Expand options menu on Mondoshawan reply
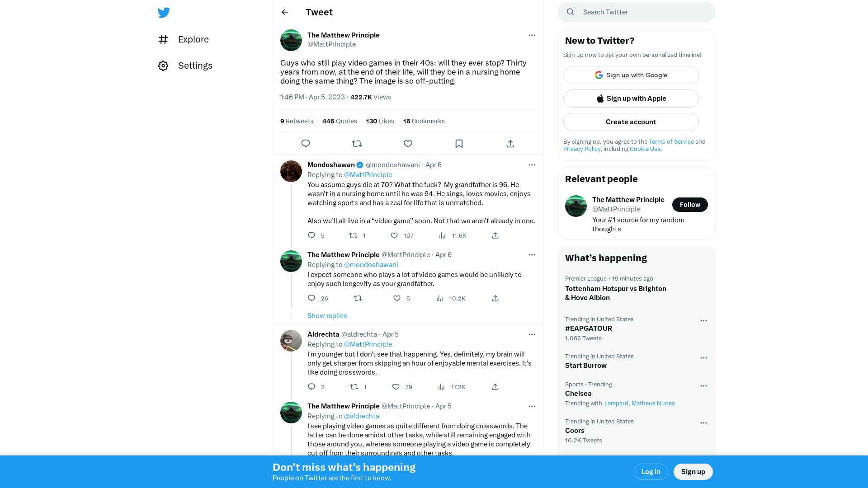Image resolution: width=868 pixels, height=488 pixels. (531, 164)
